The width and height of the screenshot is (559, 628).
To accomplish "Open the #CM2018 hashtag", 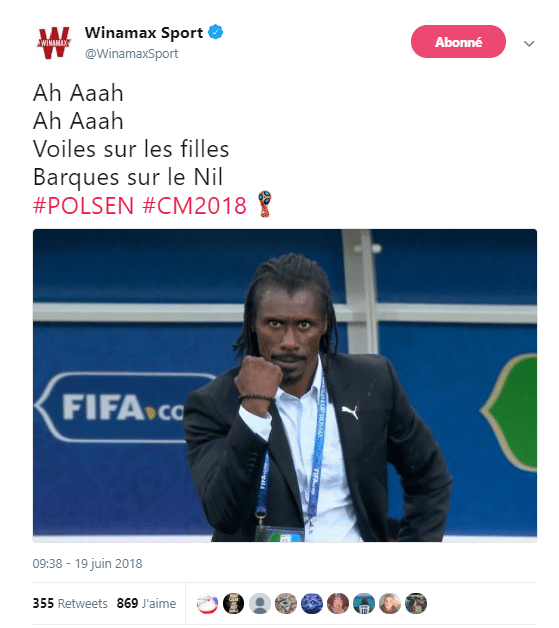I will click(195, 206).
